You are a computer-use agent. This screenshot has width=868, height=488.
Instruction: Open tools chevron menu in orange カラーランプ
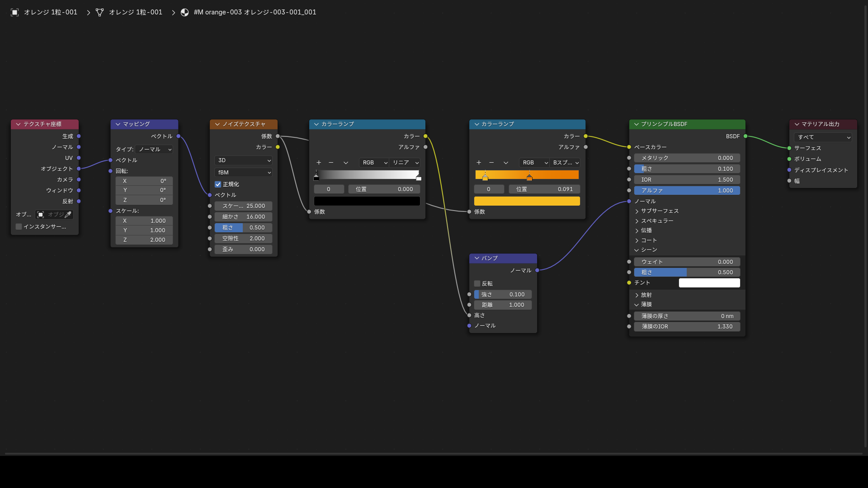(506, 163)
